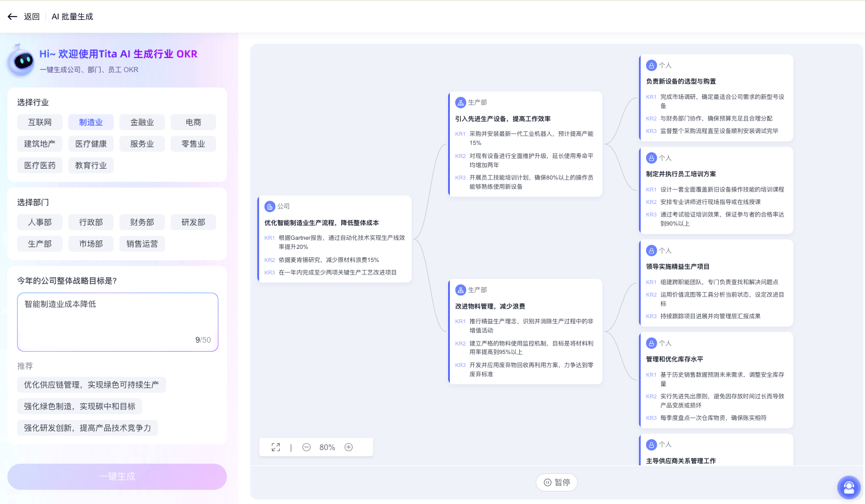Click the fullscreen expand icon
This screenshot has width=865, height=504.
pos(276,447)
